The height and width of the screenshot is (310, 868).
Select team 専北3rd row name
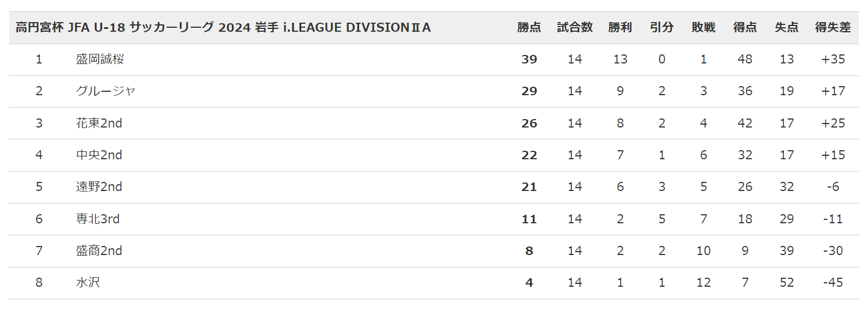98,219
